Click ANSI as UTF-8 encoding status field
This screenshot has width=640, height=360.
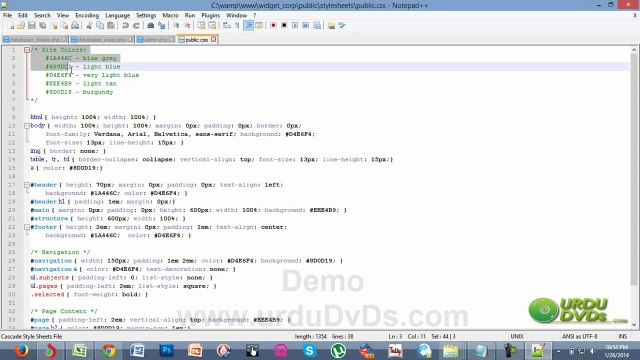(x=580, y=337)
